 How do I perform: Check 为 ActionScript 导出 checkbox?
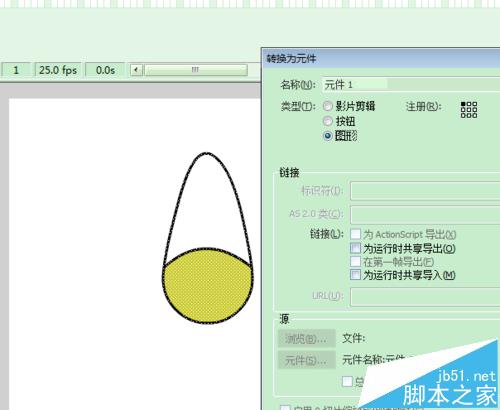(x=356, y=234)
